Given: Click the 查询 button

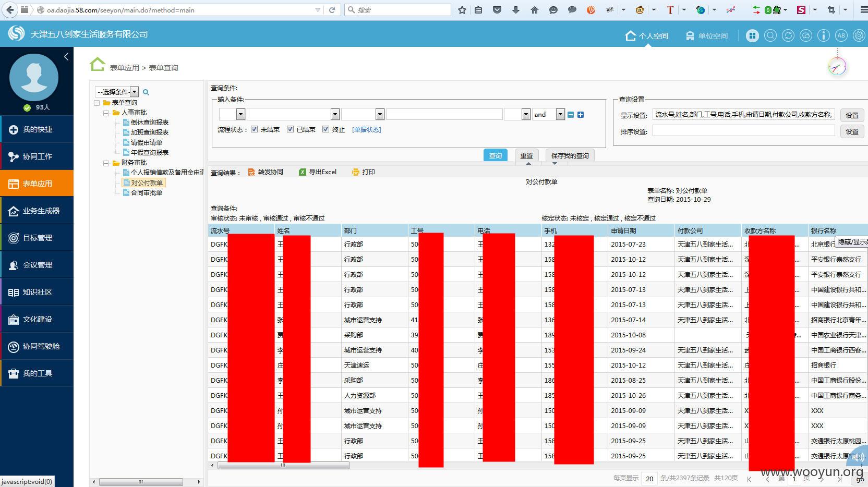Looking at the screenshot, I should point(496,155).
